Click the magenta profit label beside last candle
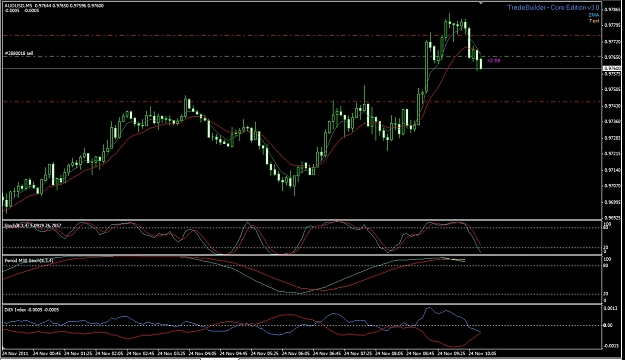625x360 pixels. coord(494,61)
